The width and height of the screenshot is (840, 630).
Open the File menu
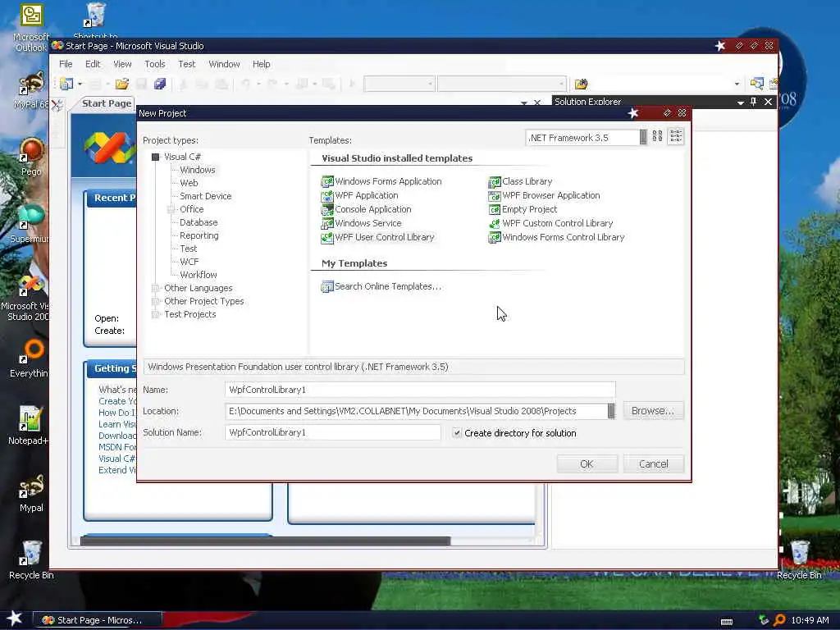click(66, 64)
